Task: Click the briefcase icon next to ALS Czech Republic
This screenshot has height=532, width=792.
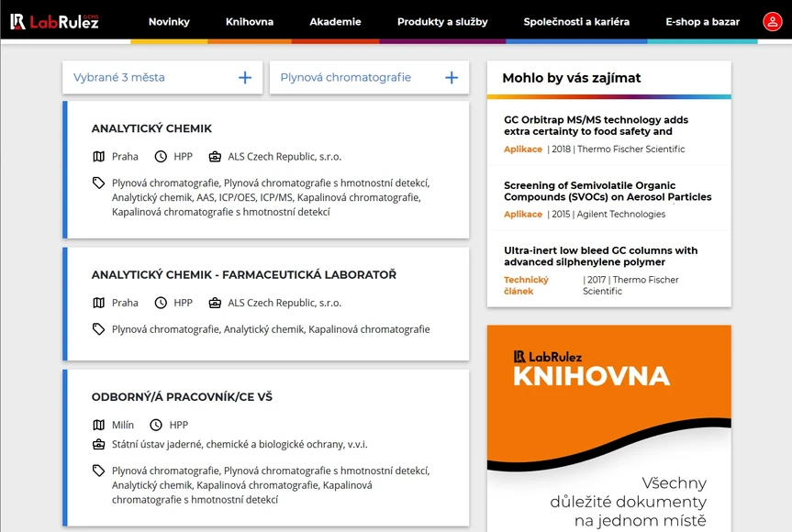Action: click(x=215, y=156)
